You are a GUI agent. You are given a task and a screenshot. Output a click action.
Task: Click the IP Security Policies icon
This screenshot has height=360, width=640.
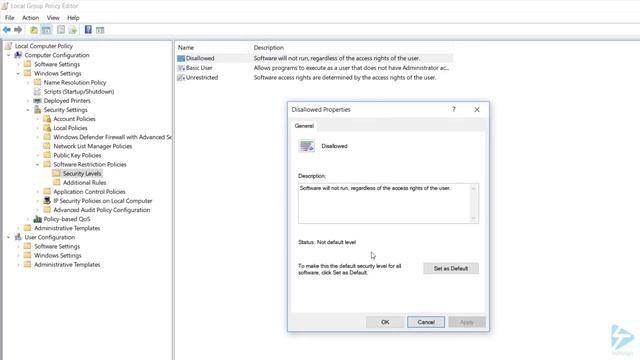click(47, 201)
